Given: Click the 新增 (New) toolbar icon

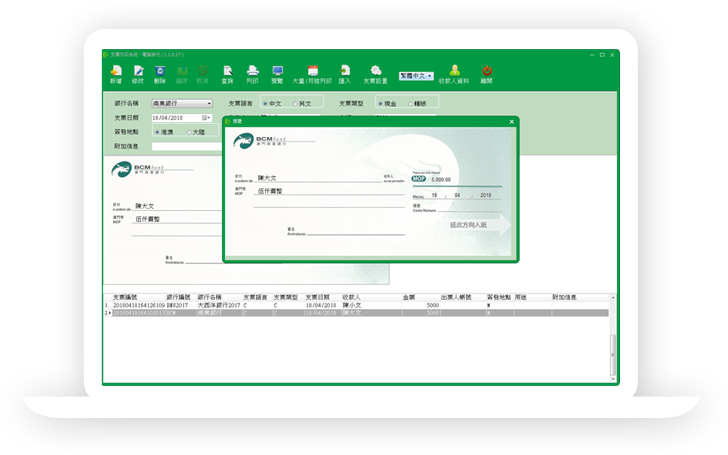Looking at the screenshot, I should [x=116, y=72].
